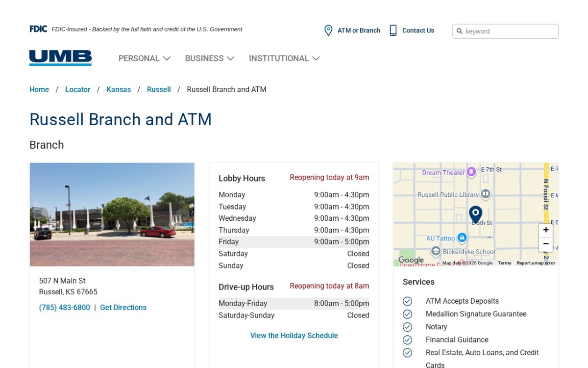The width and height of the screenshot is (588, 368).
Task: Call the branch at (785) 483-6800
Action: 65,308
